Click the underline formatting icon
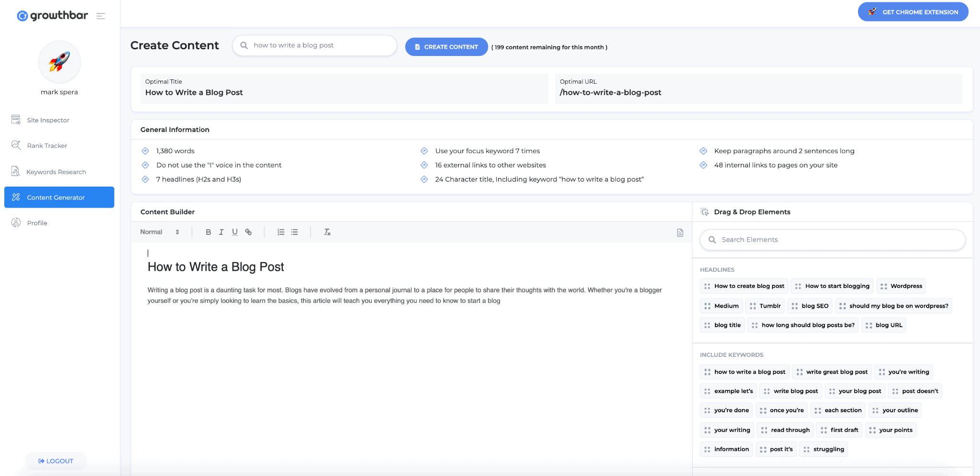The height and width of the screenshot is (476, 980). (x=234, y=232)
